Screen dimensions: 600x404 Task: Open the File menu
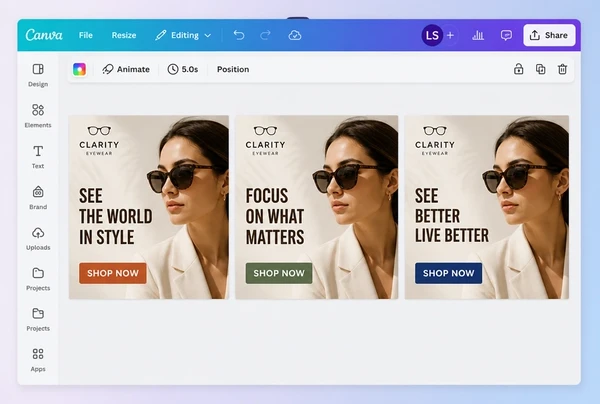tap(86, 35)
